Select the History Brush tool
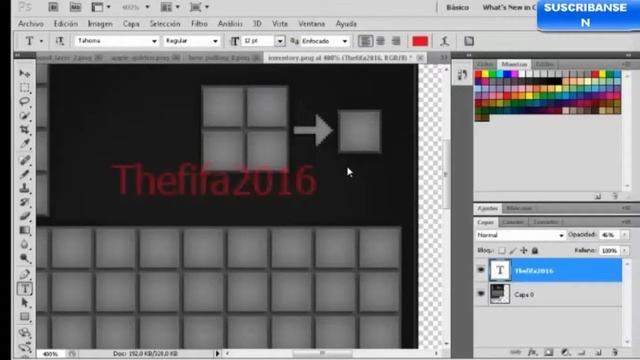Screen dimensions: 640x360 coord(25,202)
